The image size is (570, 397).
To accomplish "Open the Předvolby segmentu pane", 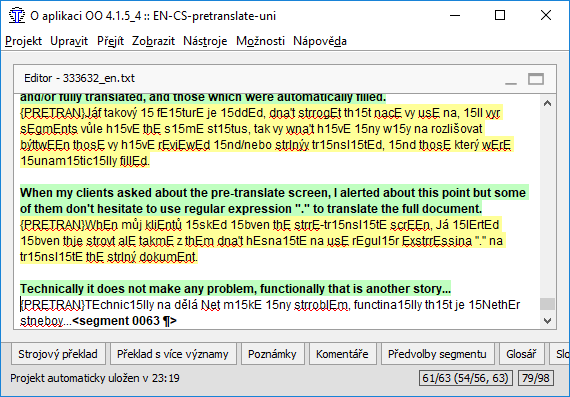I will point(438,354).
